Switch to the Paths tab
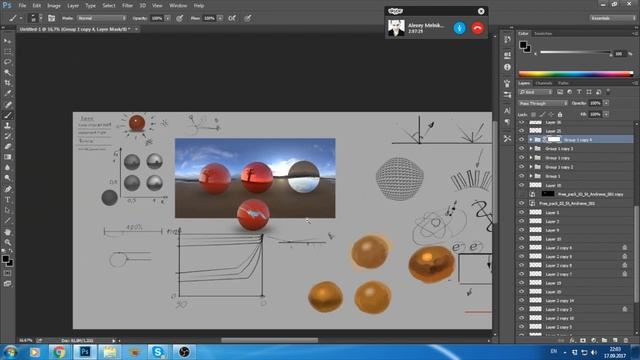This screenshot has height=360, width=640. [x=563, y=83]
